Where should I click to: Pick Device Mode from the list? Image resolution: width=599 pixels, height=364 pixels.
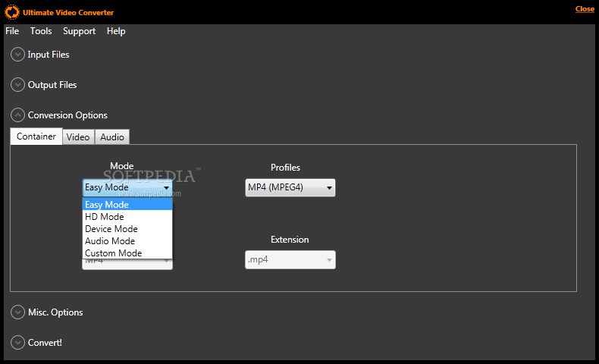(x=127, y=229)
